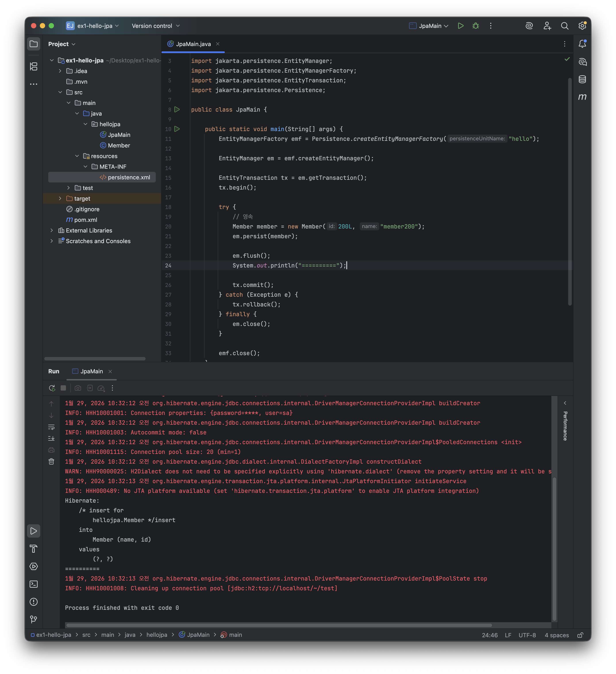The height and width of the screenshot is (674, 616).
Task: Toggle soft-wrap in console output
Action: pos(51,427)
